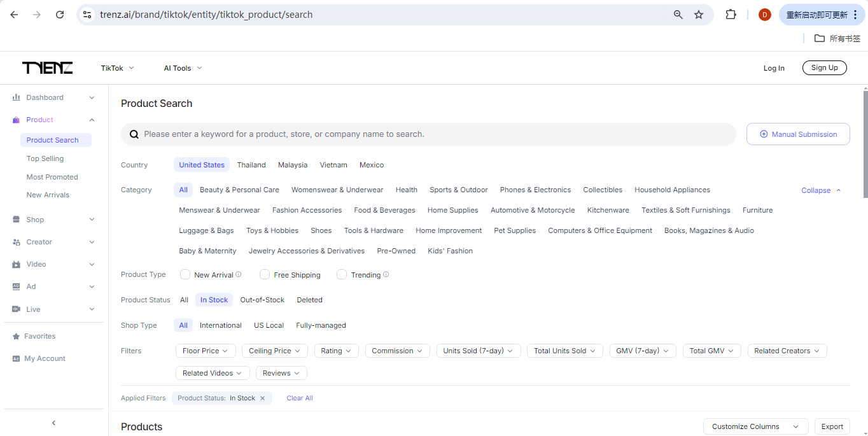The width and height of the screenshot is (868, 436).
Task: Click the Sign Up button
Action: (824, 68)
